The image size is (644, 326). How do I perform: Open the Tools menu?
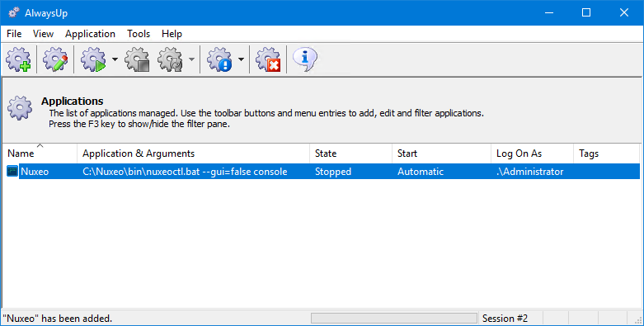click(x=139, y=34)
